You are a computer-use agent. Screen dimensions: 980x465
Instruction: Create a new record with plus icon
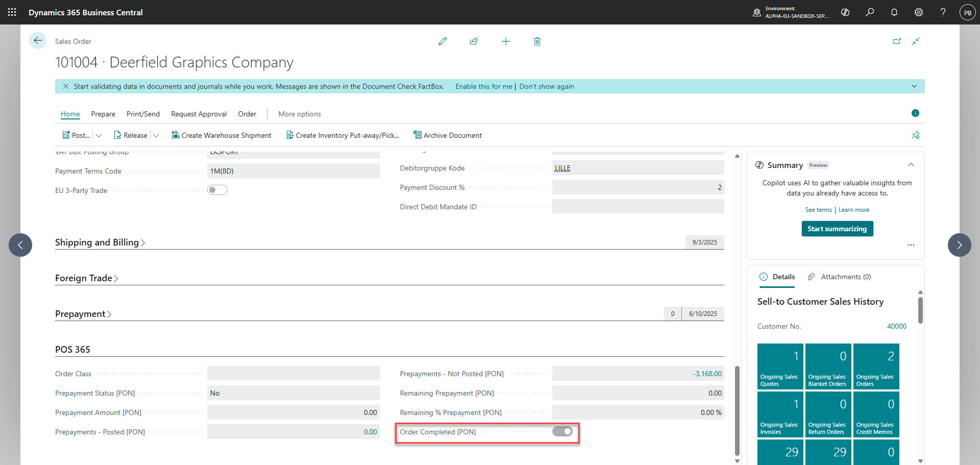pos(506,41)
